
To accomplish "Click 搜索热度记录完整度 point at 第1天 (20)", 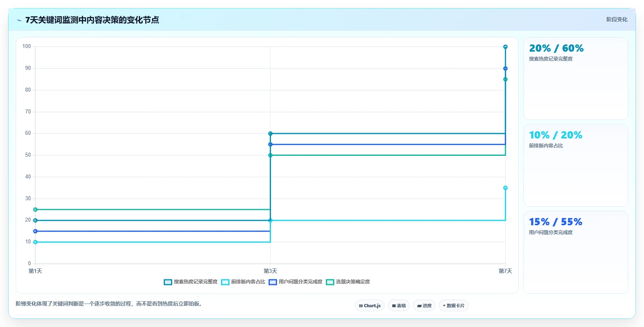I will click(35, 220).
